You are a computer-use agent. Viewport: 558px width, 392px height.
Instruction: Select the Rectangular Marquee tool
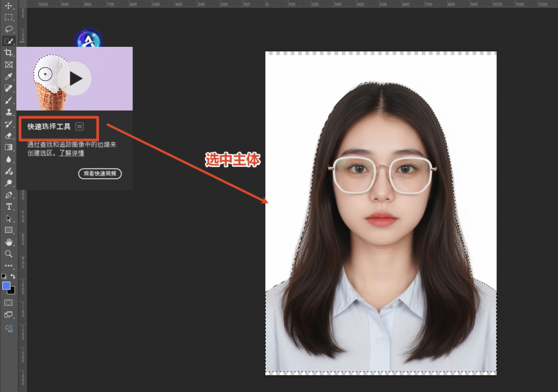click(x=9, y=17)
